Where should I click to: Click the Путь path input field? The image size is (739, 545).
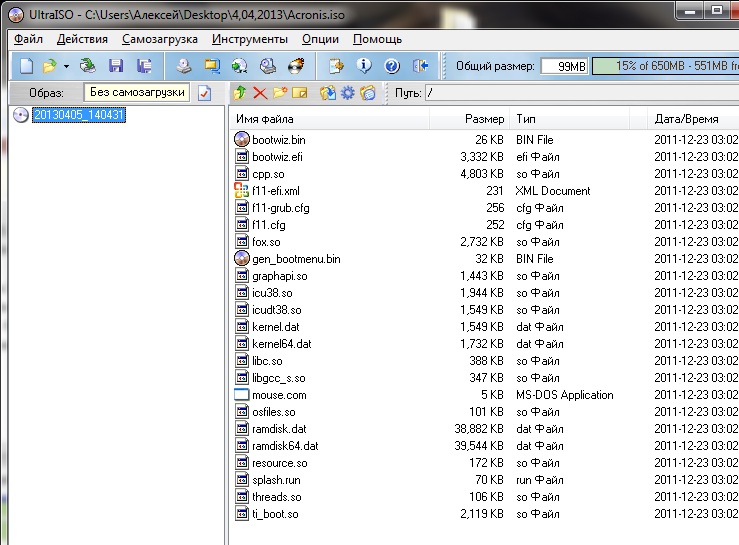580,93
